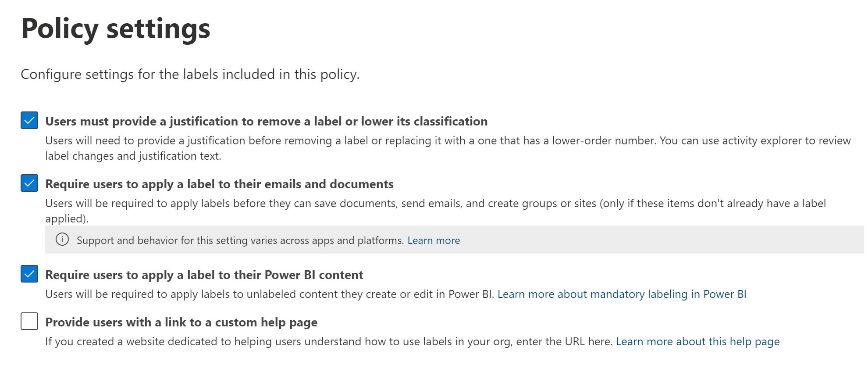Click the 'Configure settings for the labels' subtitle

190,74
